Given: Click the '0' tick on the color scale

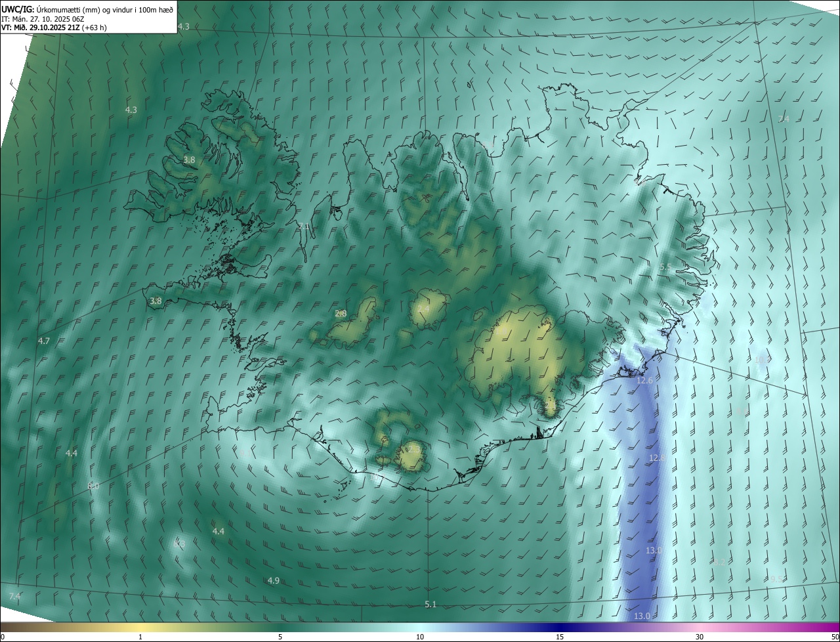Looking at the screenshot, I should click(3, 637).
